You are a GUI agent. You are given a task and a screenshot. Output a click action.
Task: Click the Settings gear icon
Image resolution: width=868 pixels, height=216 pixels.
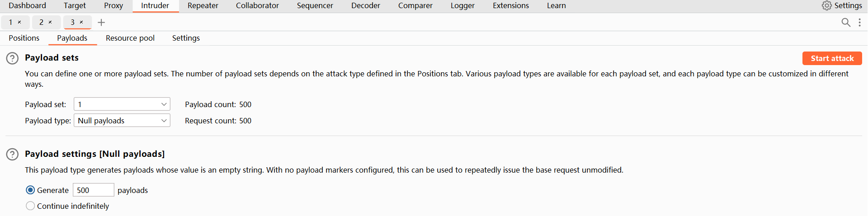[827, 5]
